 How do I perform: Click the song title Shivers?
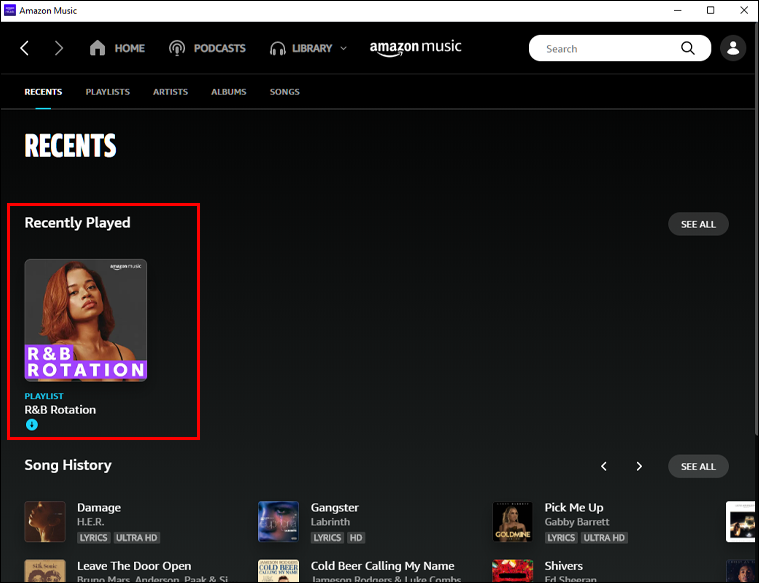coord(563,566)
